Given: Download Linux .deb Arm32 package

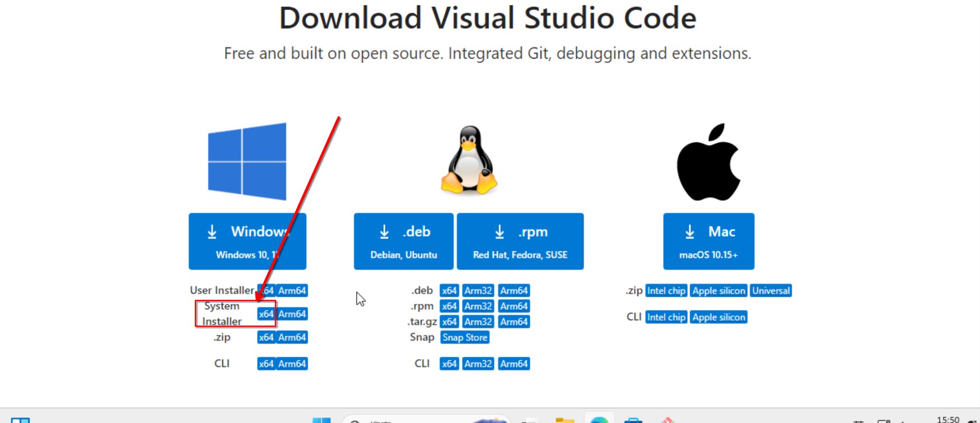Looking at the screenshot, I should [478, 290].
